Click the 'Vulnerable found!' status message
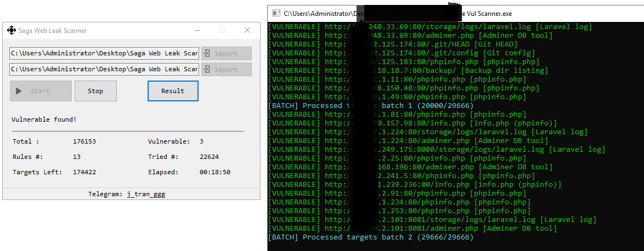The width and height of the screenshot is (644, 251). pyautogui.click(x=44, y=120)
